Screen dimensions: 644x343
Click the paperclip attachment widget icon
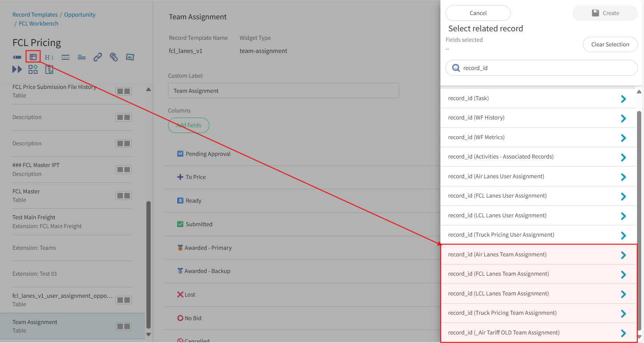click(x=114, y=57)
